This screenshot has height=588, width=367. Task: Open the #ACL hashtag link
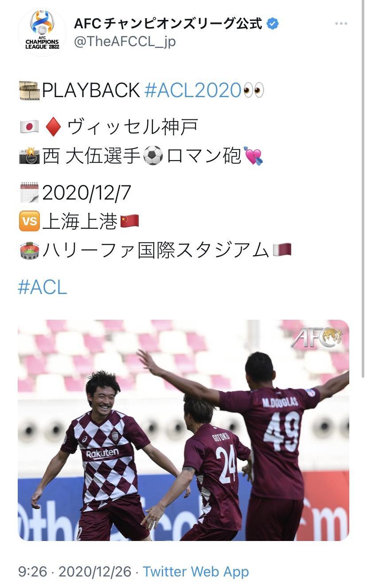pyautogui.click(x=43, y=287)
